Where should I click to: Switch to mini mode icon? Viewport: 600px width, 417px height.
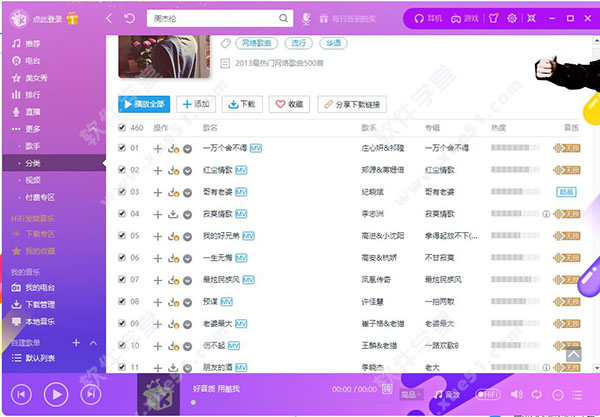point(531,18)
